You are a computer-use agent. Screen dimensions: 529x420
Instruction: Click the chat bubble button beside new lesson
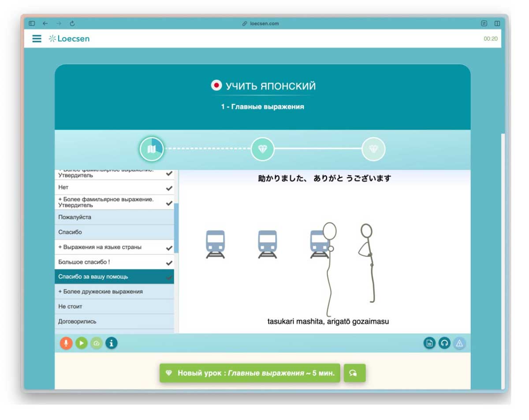click(x=354, y=373)
